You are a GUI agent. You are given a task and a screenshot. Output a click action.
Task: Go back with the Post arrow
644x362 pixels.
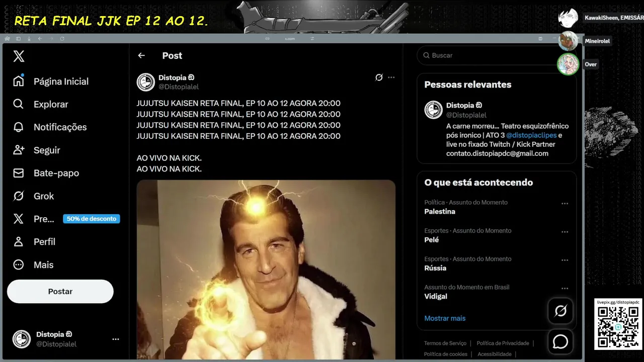tap(141, 56)
